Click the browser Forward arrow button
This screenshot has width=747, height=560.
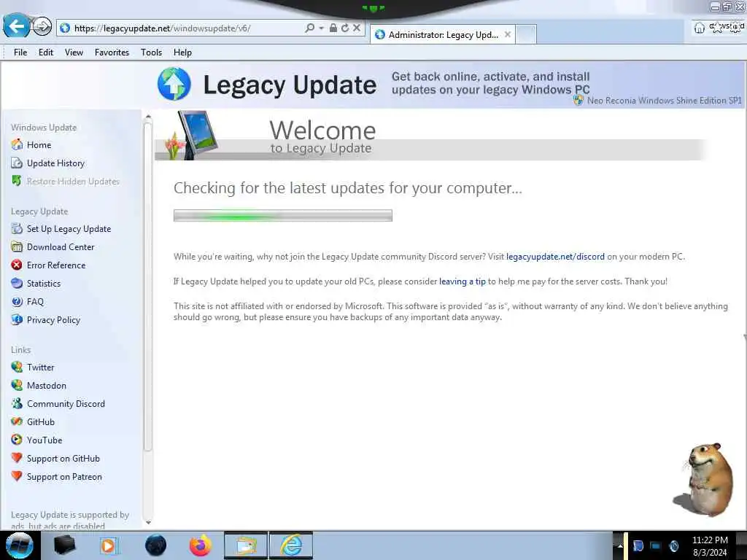42,27
